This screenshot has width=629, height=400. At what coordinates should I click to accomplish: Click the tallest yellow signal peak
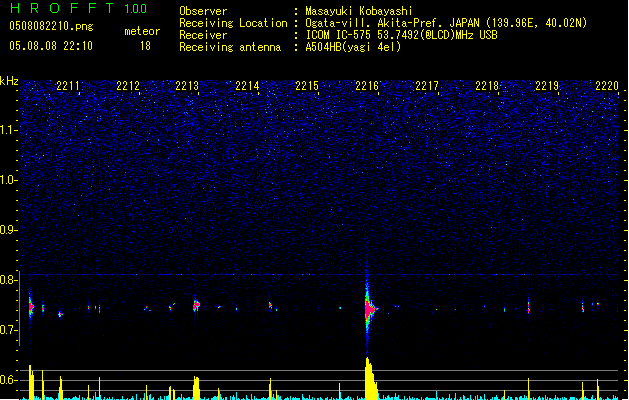coord(368,372)
